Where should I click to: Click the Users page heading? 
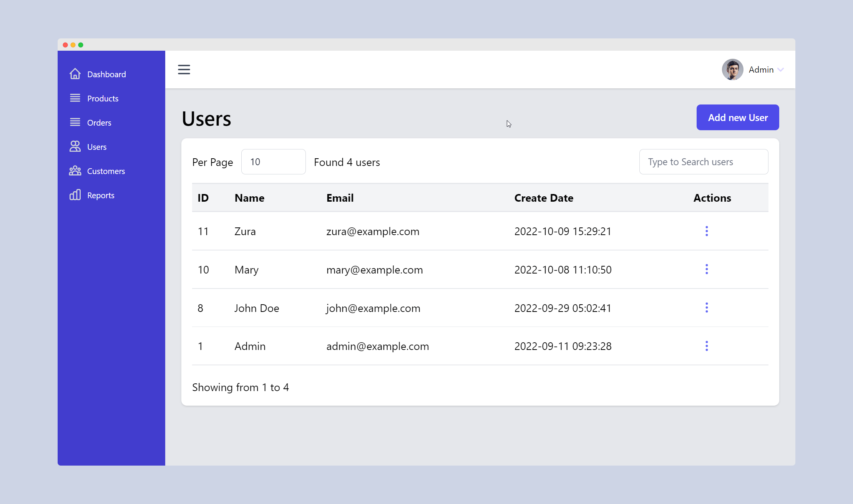206,118
